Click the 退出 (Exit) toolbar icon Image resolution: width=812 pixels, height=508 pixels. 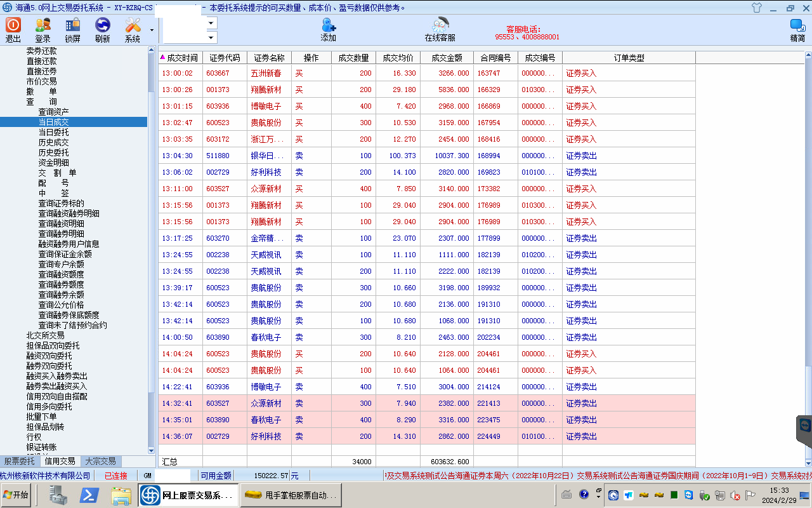point(13,29)
